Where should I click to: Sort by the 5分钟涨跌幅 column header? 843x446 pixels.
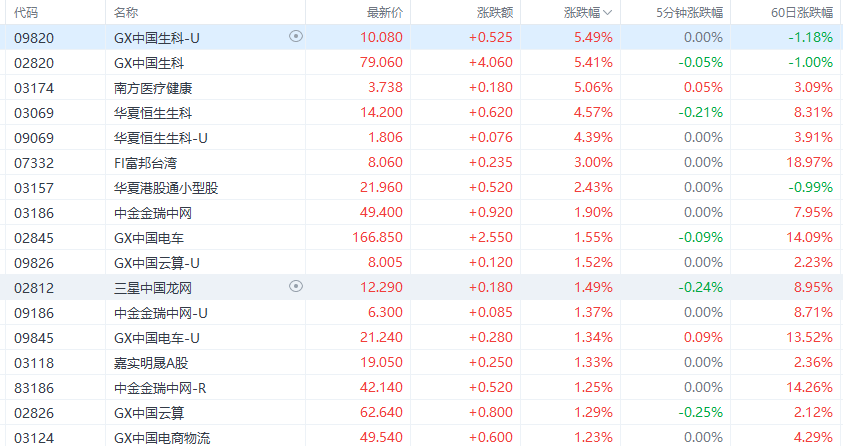pyautogui.click(x=689, y=12)
